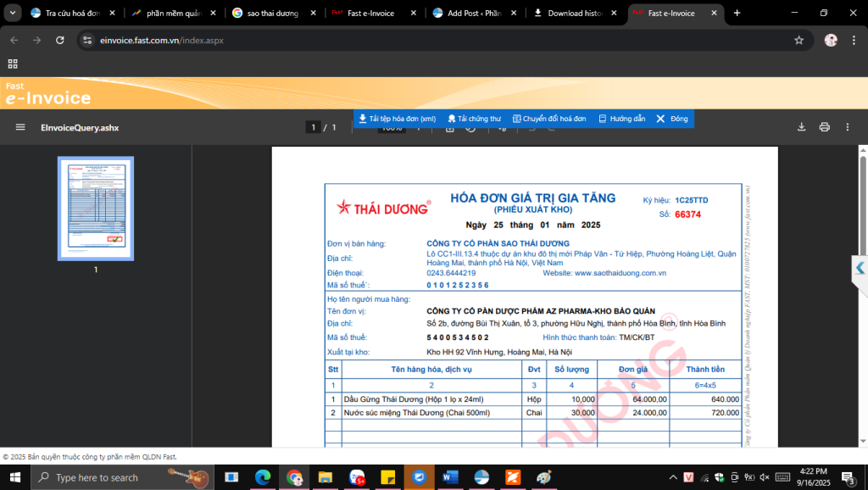
Task: Open PDF viewer more actions menu
Action: coord(847,127)
